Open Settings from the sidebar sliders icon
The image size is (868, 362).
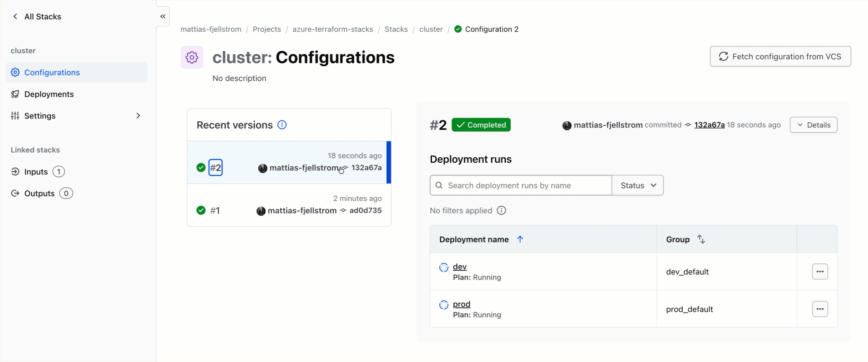15,116
